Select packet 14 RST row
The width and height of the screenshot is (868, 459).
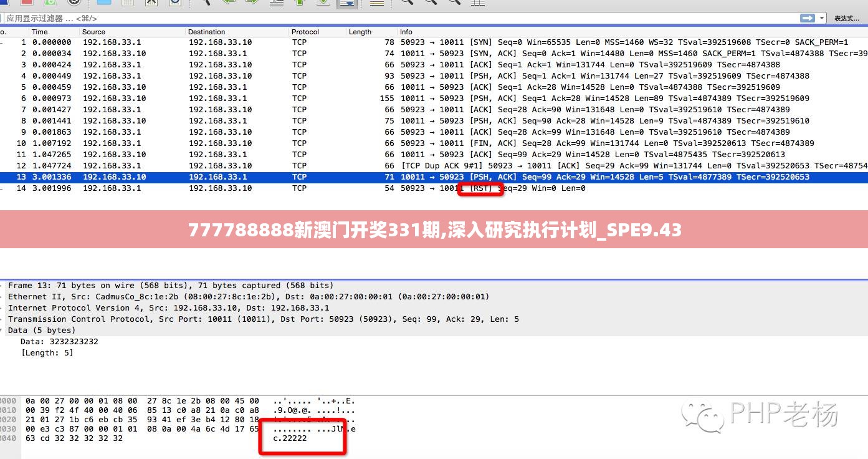(434, 188)
